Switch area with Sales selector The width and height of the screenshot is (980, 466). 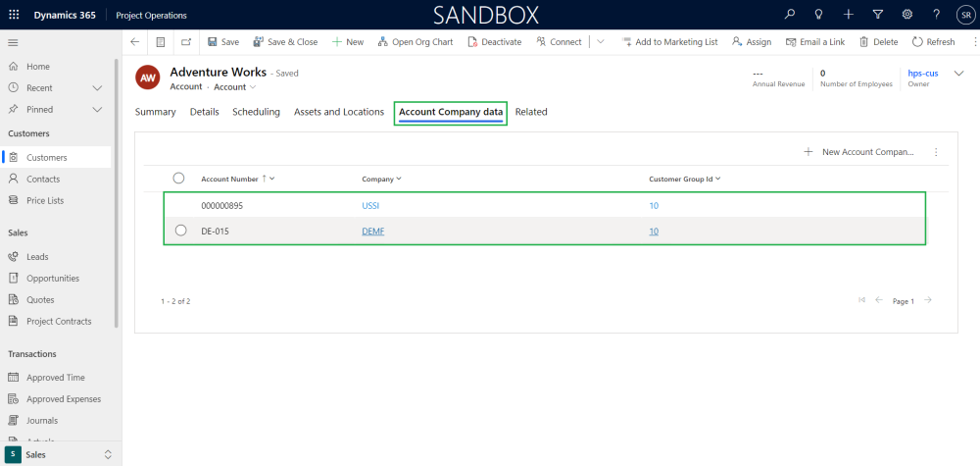tap(60, 454)
